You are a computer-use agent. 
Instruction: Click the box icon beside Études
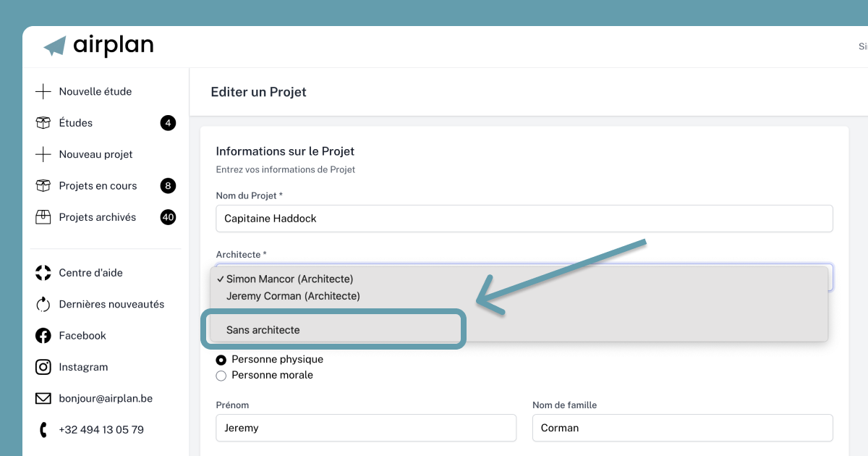[x=43, y=123]
